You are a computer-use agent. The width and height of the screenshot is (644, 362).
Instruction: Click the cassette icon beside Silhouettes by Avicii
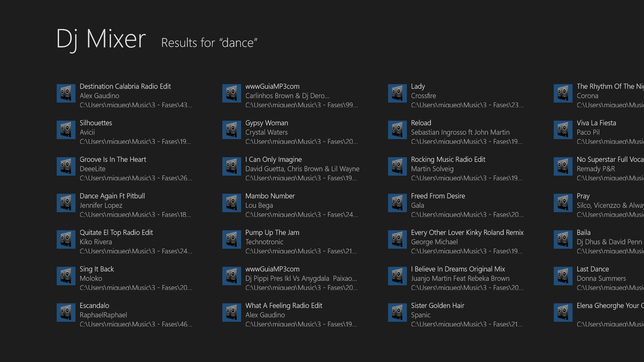[x=66, y=130]
